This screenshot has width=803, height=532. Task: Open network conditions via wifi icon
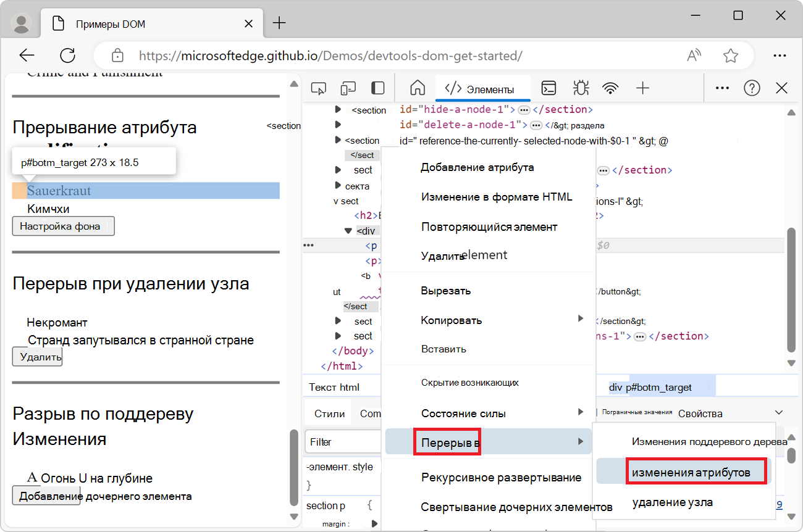(610, 88)
